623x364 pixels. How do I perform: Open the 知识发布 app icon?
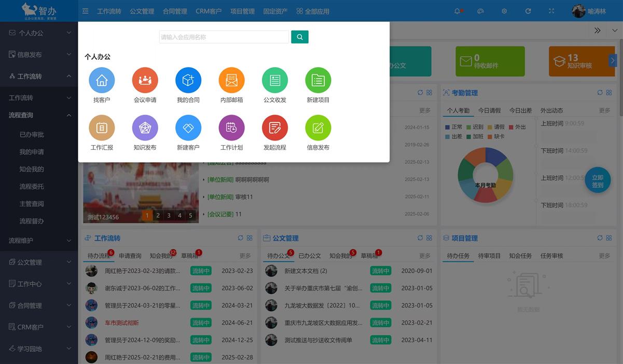[x=145, y=128]
